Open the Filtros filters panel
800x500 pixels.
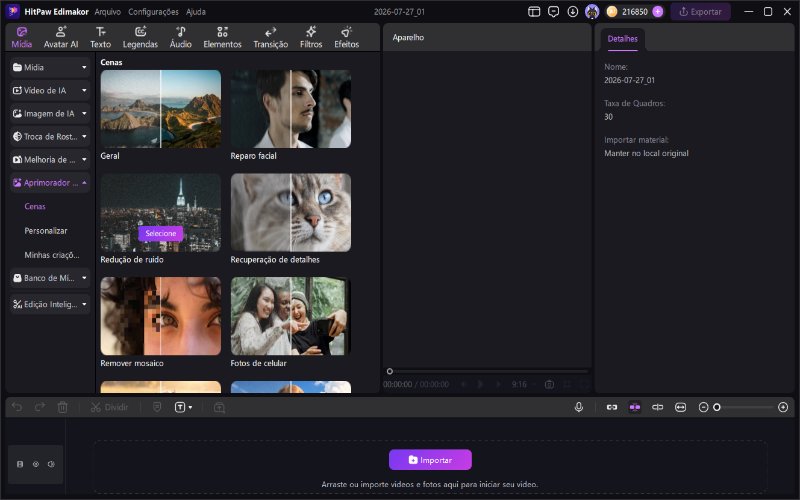pyautogui.click(x=311, y=37)
